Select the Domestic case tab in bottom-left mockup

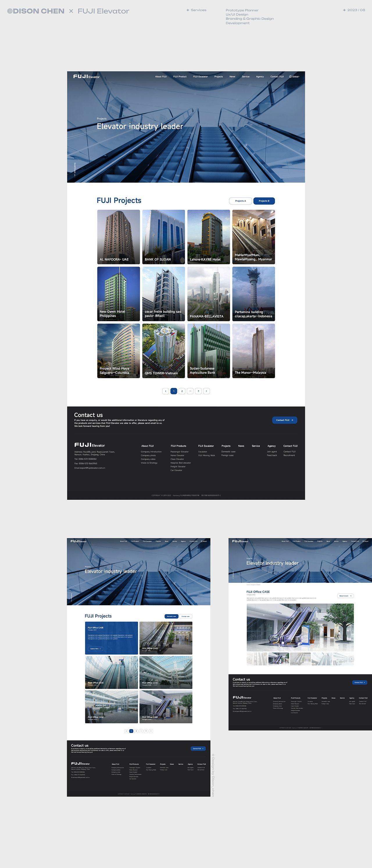[x=171, y=616]
